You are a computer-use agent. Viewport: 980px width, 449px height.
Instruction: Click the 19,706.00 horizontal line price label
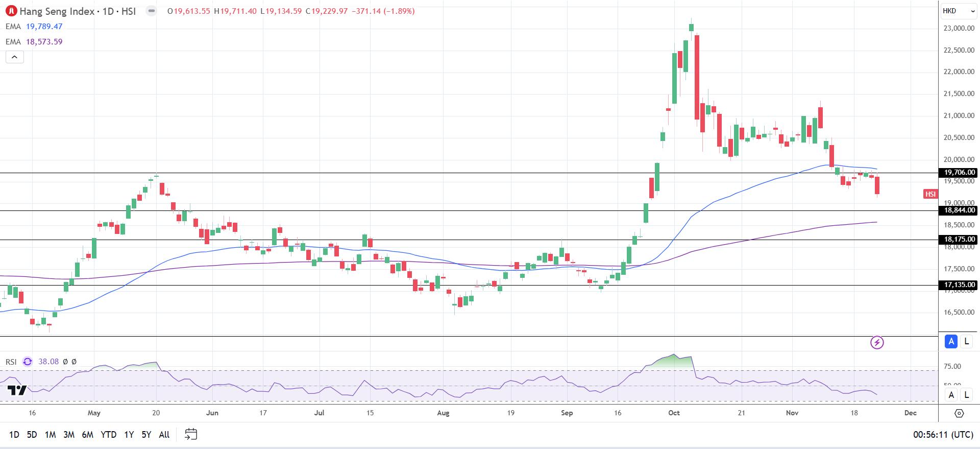(x=958, y=173)
